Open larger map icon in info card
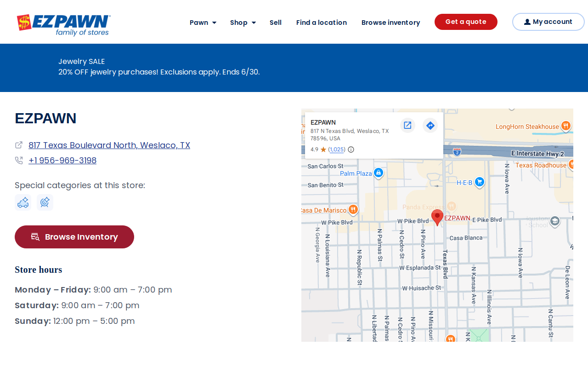The height and width of the screenshot is (368, 588). pos(407,125)
